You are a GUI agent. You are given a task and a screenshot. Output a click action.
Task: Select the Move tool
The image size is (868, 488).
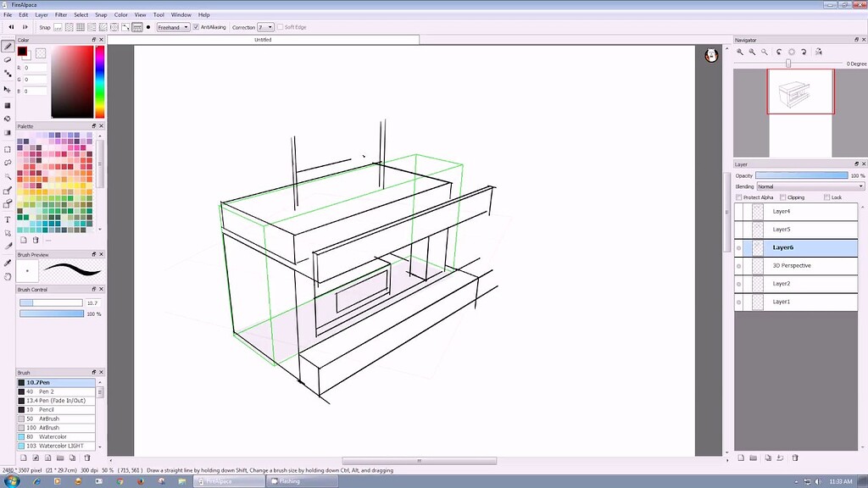click(x=8, y=89)
